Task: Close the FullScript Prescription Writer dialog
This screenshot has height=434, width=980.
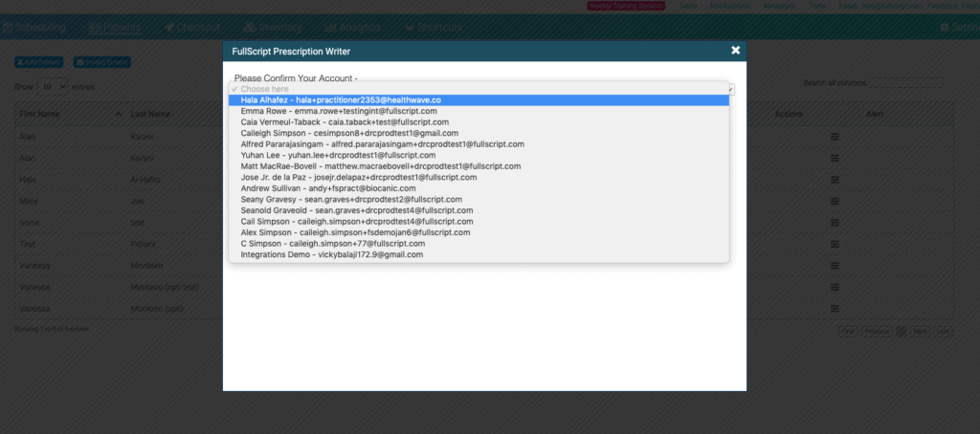Action: point(736,51)
